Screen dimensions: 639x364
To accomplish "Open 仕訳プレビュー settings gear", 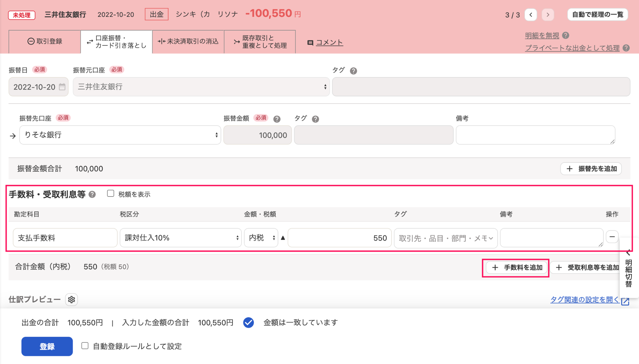I will (71, 300).
